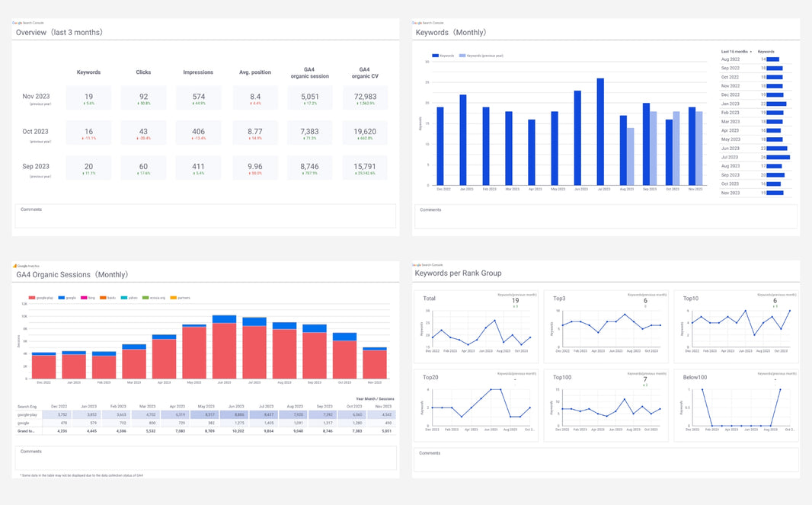Viewport: 812px width, 505px height.
Task: Select the Jul 2023 bar in Keywords chart
Action: click(x=600, y=133)
